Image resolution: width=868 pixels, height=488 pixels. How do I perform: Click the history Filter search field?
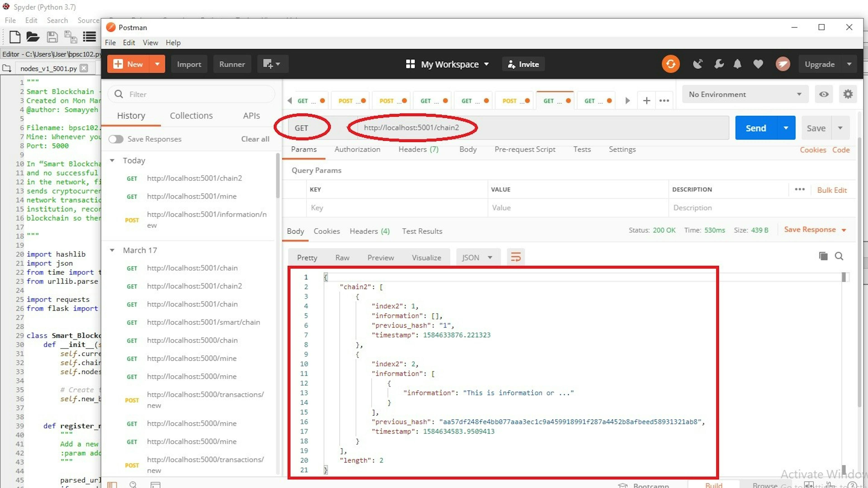[x=191, y=94]
